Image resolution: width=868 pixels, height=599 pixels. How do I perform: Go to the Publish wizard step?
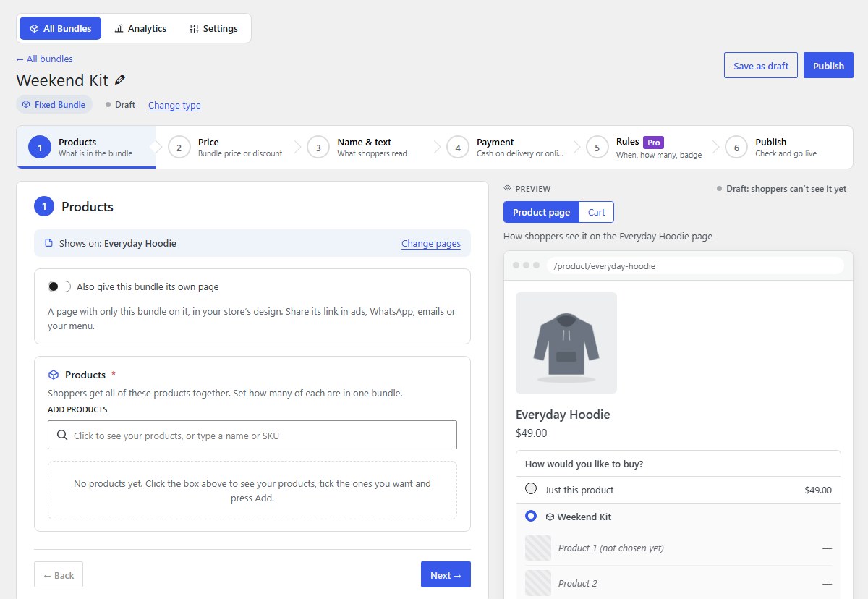click(x=784, y=148)
